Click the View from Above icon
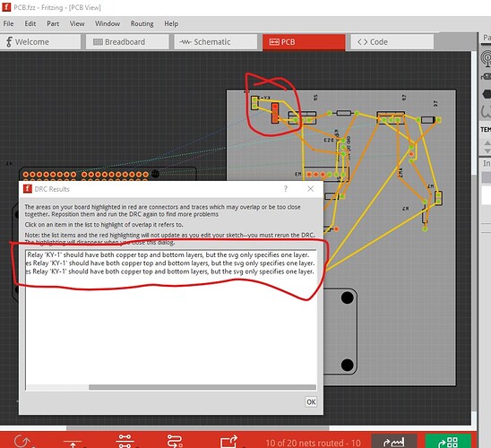The height and width of the screenshot is (448, 491). [x=73, y=443]
